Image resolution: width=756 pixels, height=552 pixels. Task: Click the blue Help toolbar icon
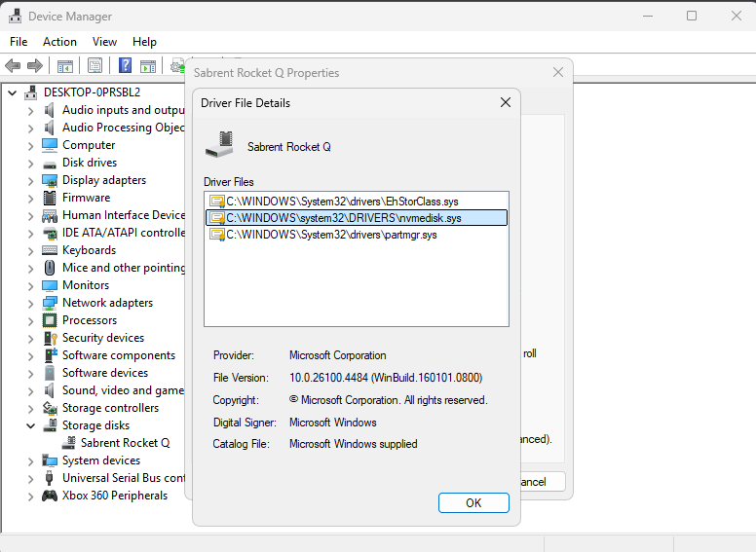point(125,66)
